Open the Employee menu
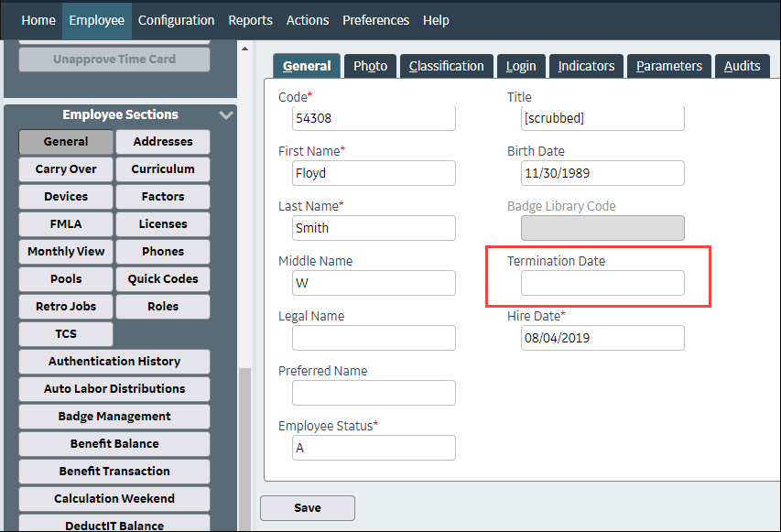The height and width of the screenshot is (532, 781). [96, 20]
